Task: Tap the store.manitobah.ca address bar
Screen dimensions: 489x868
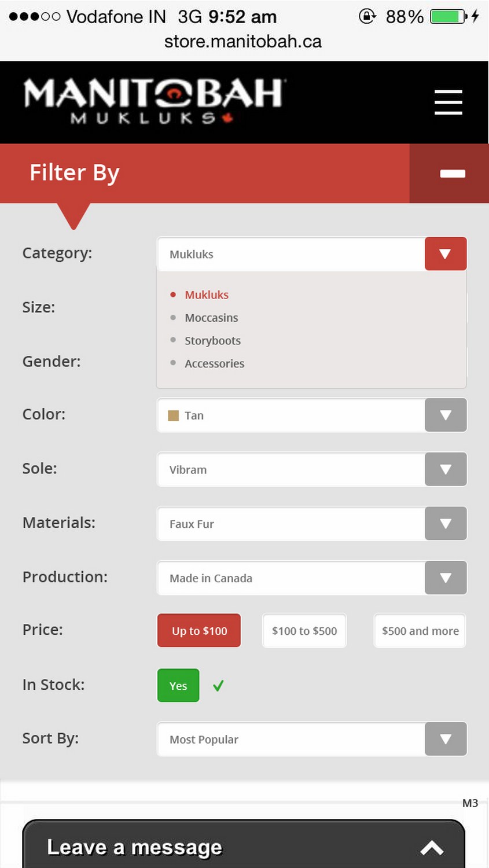Action: [243, 42]
